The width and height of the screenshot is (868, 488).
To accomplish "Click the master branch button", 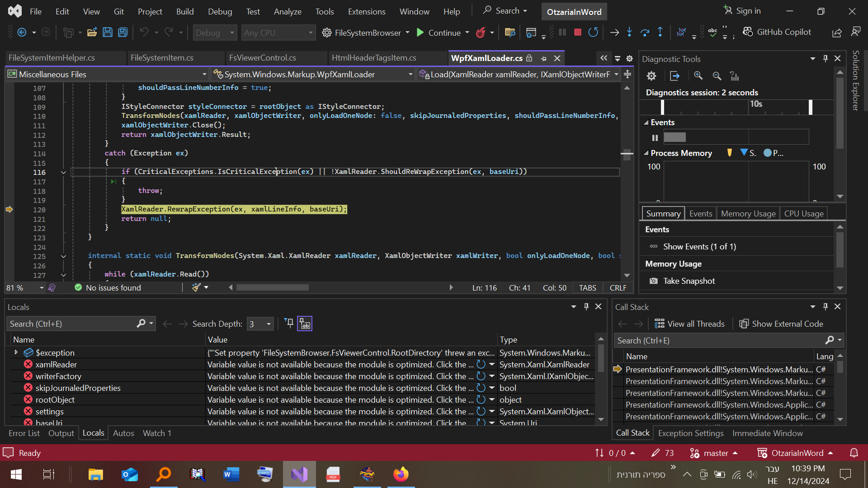I will (714, 453).
